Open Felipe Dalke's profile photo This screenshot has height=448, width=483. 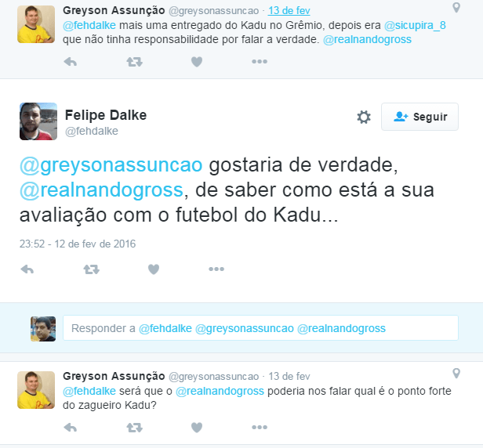[38, 121]
